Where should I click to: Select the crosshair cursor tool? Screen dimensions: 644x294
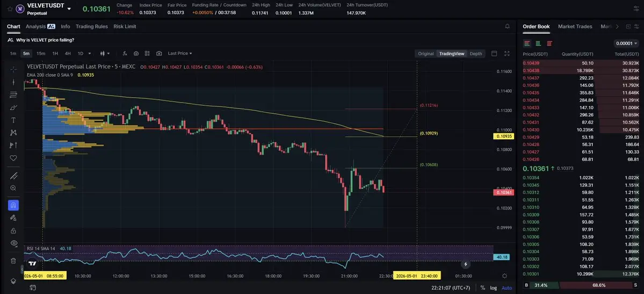13,69
